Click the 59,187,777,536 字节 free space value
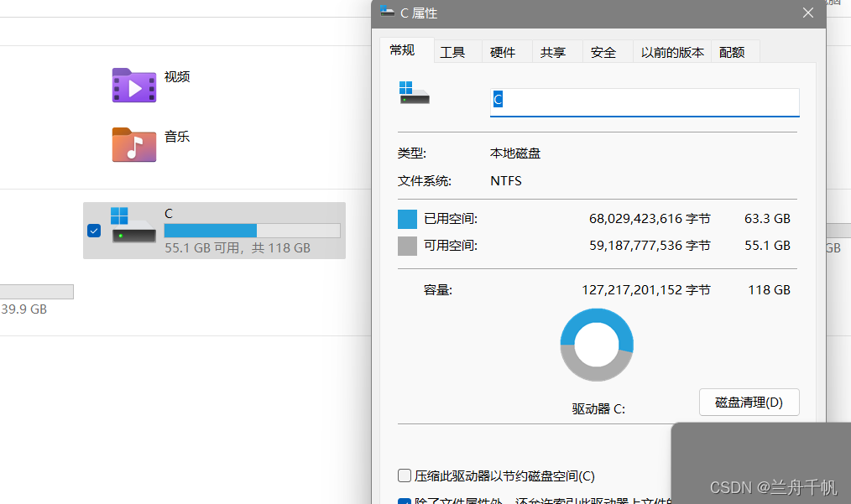Screen dimensions: 851x504 [650, 245]
